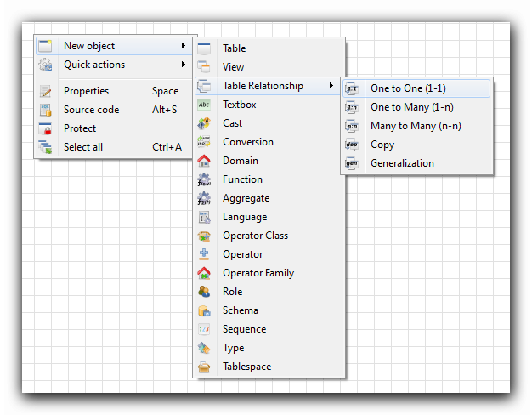Create a new Domain object

coord(269,161)
